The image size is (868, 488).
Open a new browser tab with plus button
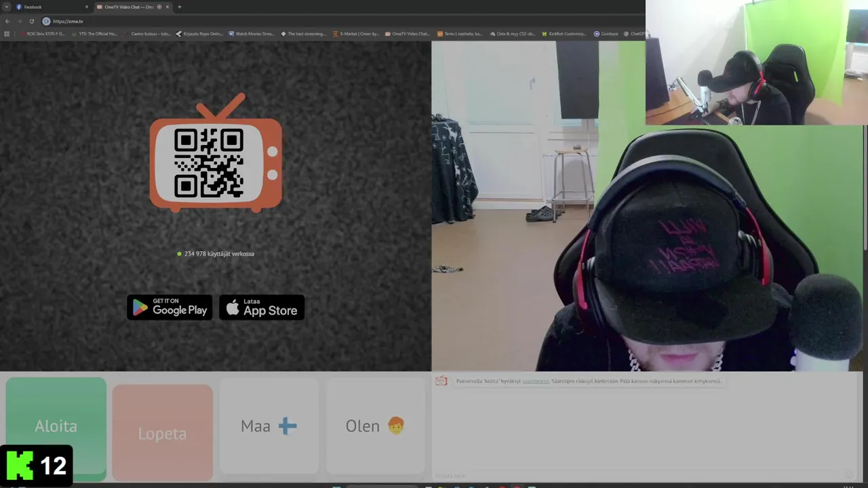tap(179, 7)
